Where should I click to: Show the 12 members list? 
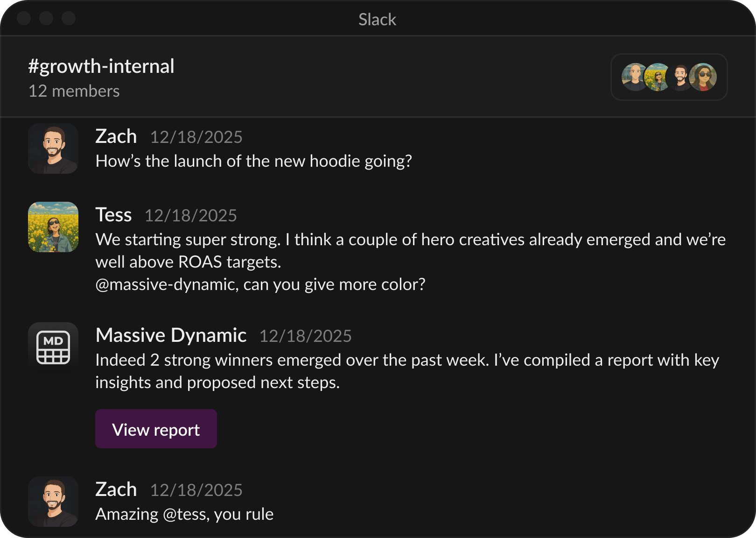coord(74,91)
